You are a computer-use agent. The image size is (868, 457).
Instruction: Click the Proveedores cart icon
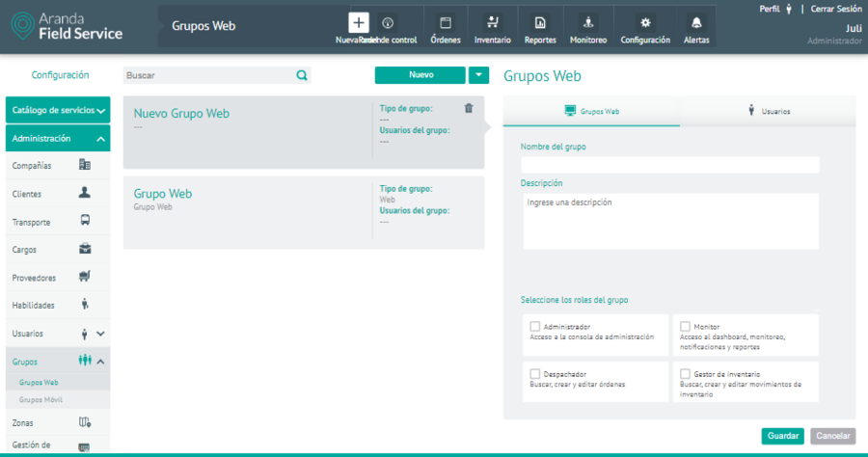tap(85, 276)
